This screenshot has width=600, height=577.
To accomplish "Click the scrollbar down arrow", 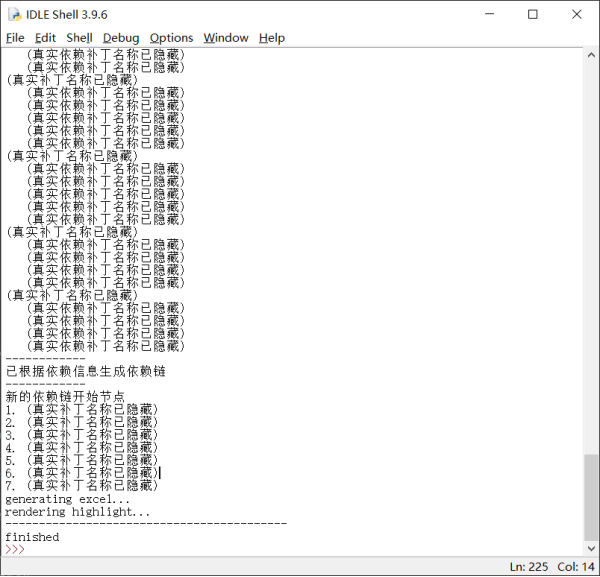I will tap(591, 549).
